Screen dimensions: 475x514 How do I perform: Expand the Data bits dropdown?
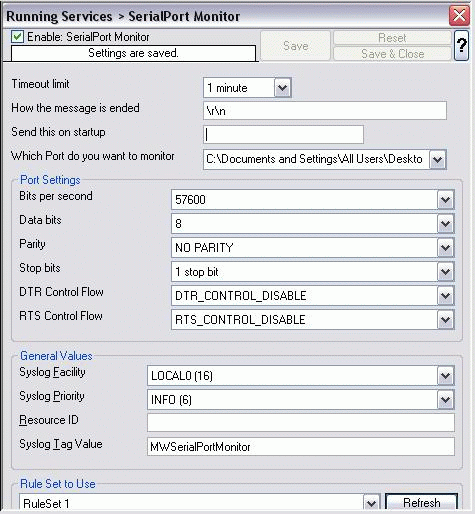[445, 224]
